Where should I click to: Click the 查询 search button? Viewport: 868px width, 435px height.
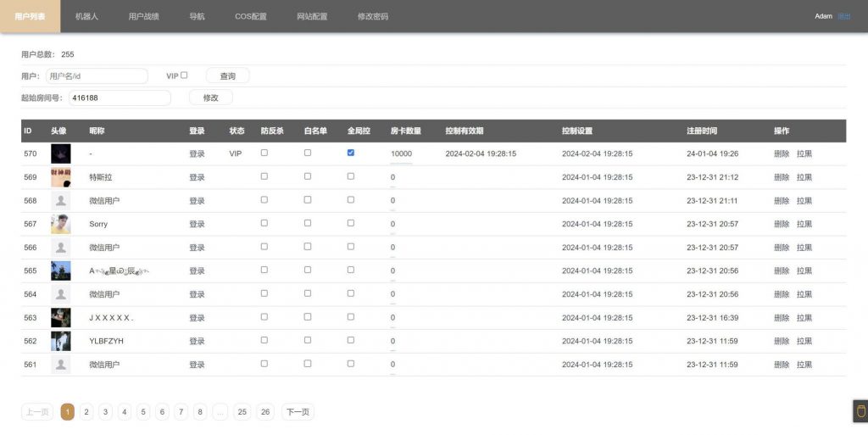click(x=227, y=76)
